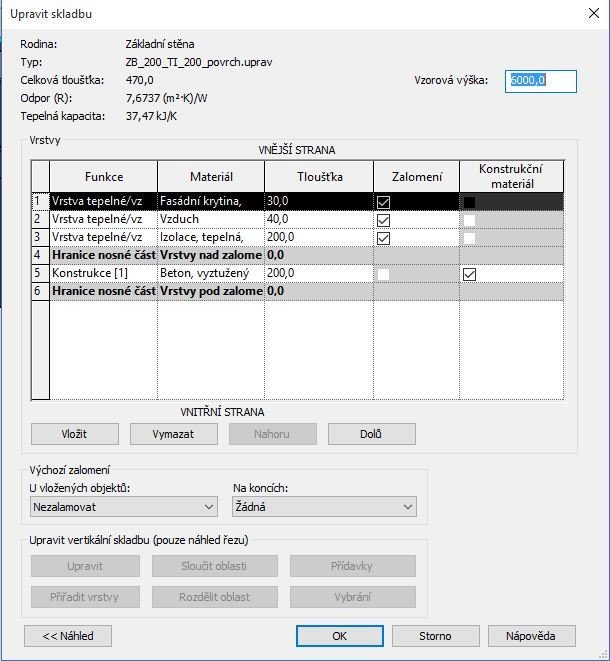Click Vrstvy pod zalomením cell

[211, 292]
